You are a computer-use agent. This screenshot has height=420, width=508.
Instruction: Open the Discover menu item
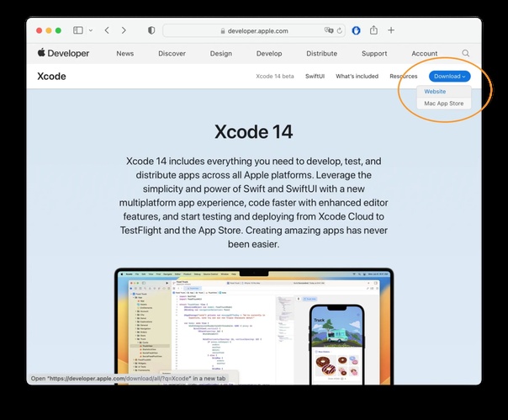(172, 54)
